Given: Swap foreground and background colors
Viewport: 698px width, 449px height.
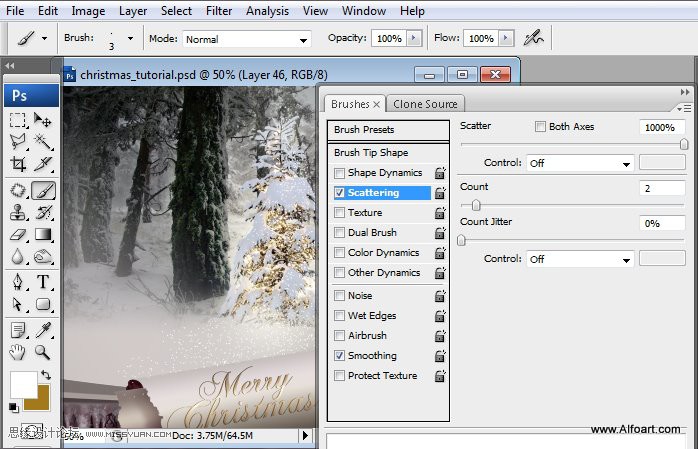Looking at the screenshot, I should 45,375.
